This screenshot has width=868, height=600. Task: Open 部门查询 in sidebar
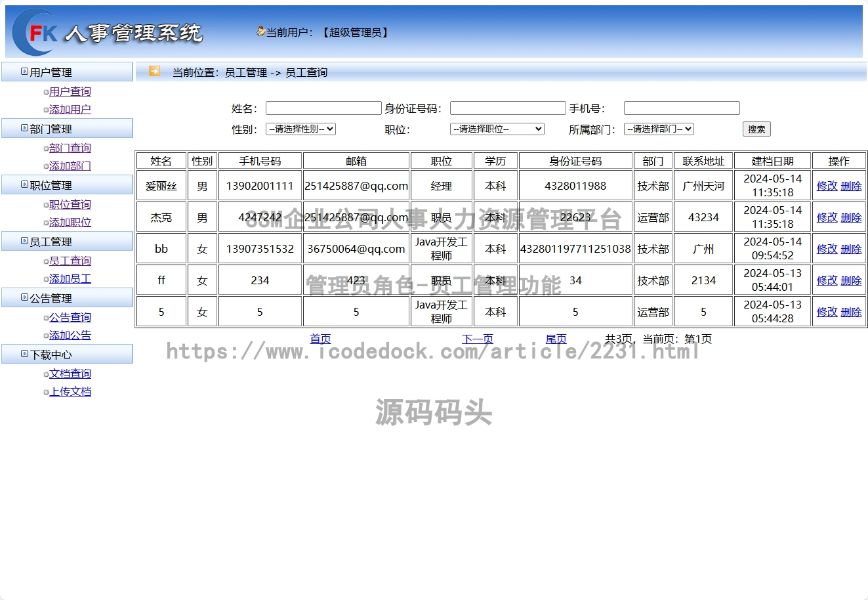click(x=70, y=148)
